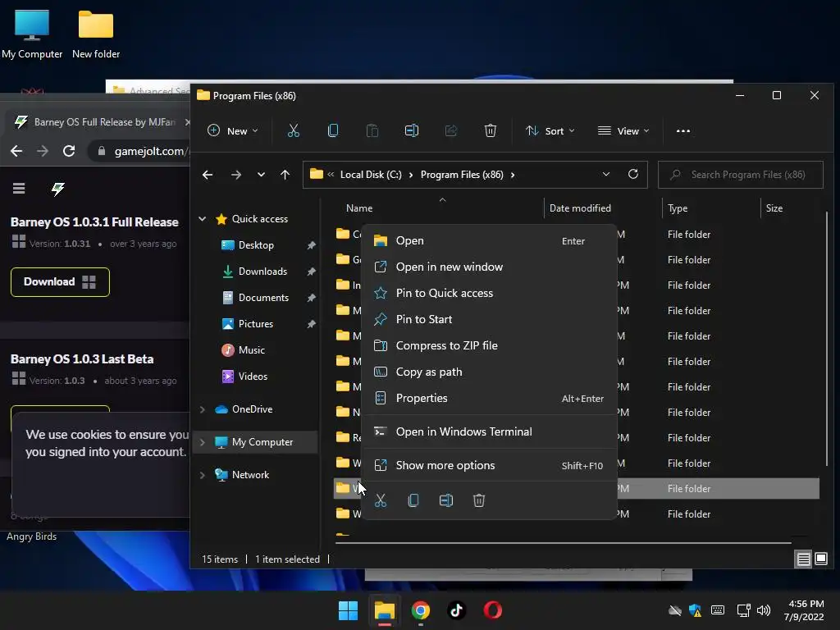
Task: Click the Rename icon in Explorer toolbar
Action: click(x=412, y=130)
